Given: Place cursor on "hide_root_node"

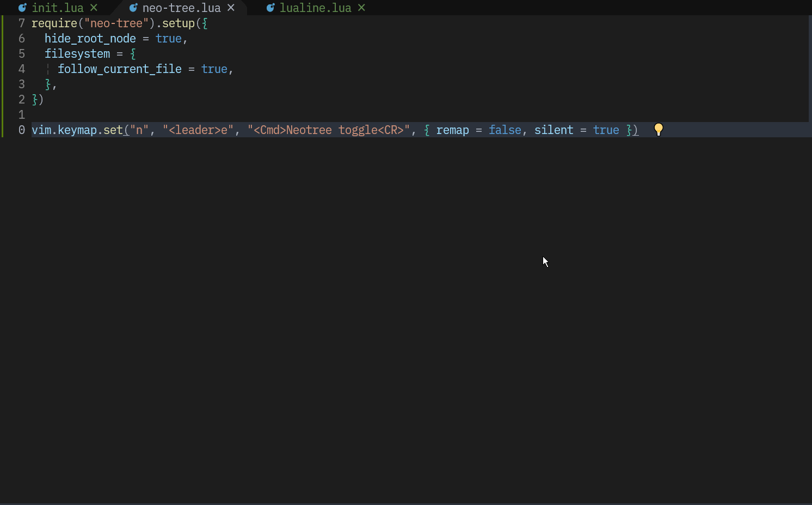Looking at the screenshot, I should click(90, 39).
